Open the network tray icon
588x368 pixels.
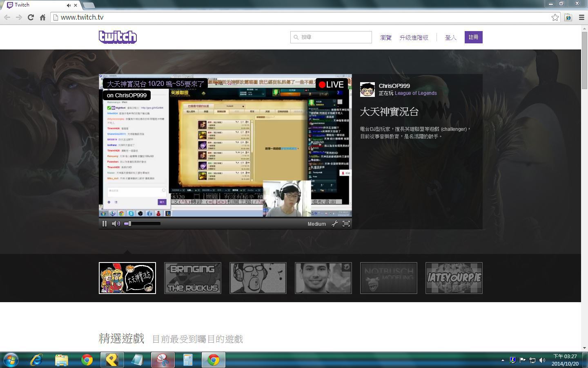point(532,360)
